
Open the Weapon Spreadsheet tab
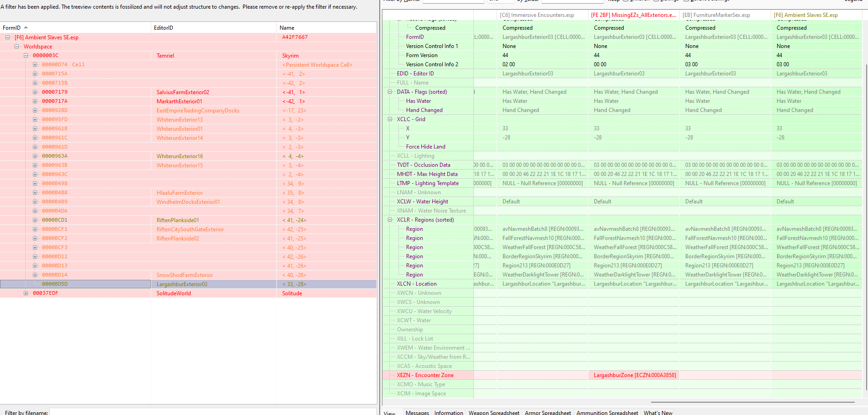click(x=494, y=412)
